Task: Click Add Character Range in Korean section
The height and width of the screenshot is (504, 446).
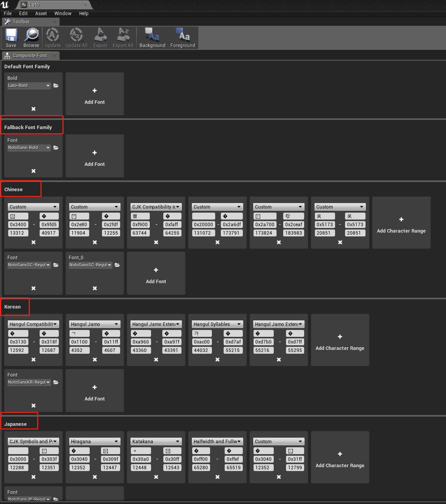Action: point(340,340)
